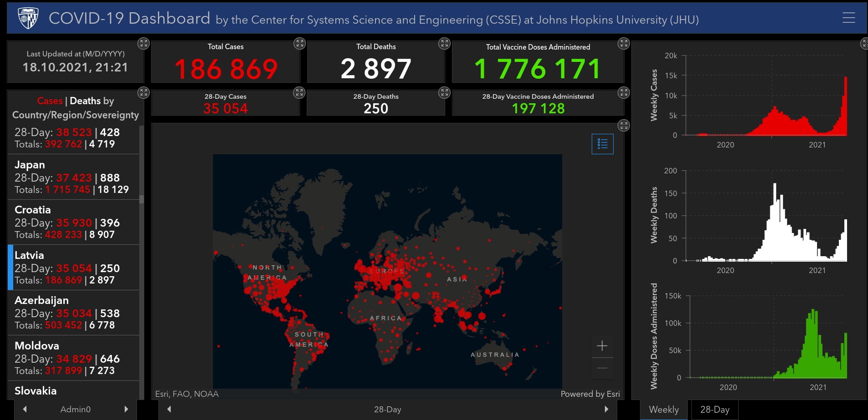Click the Total Deaths value 2 897
This screenshot has height=420, width=868.
[376, 69]
